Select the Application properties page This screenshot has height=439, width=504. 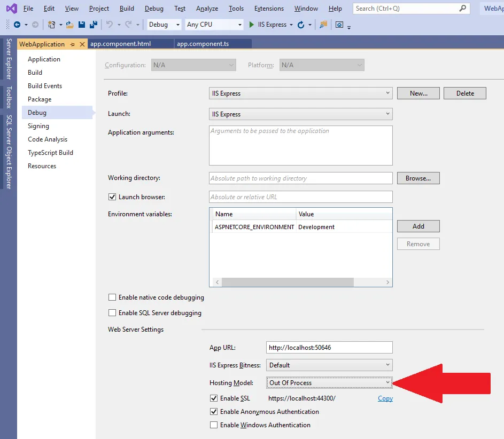44,59
